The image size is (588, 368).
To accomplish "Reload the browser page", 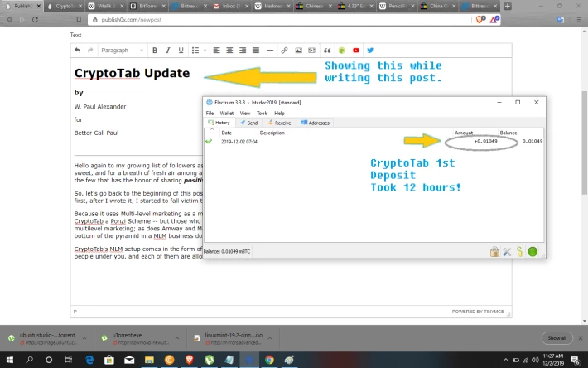I will point(35,20).
